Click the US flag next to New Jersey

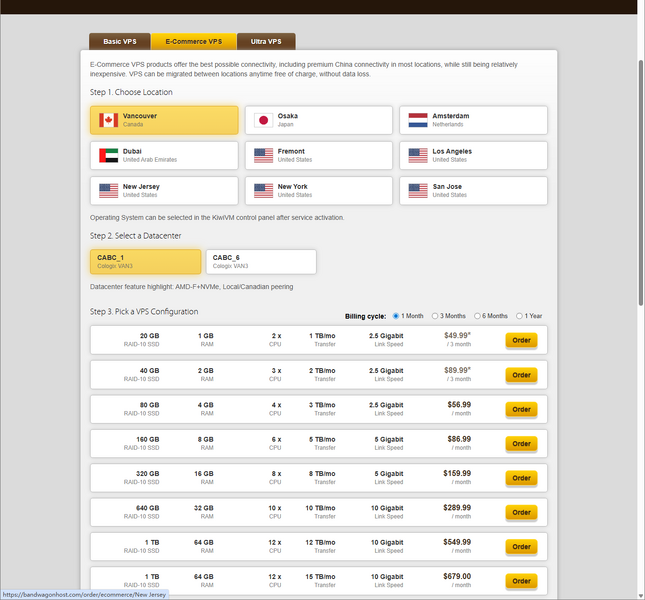click(109, 191)
